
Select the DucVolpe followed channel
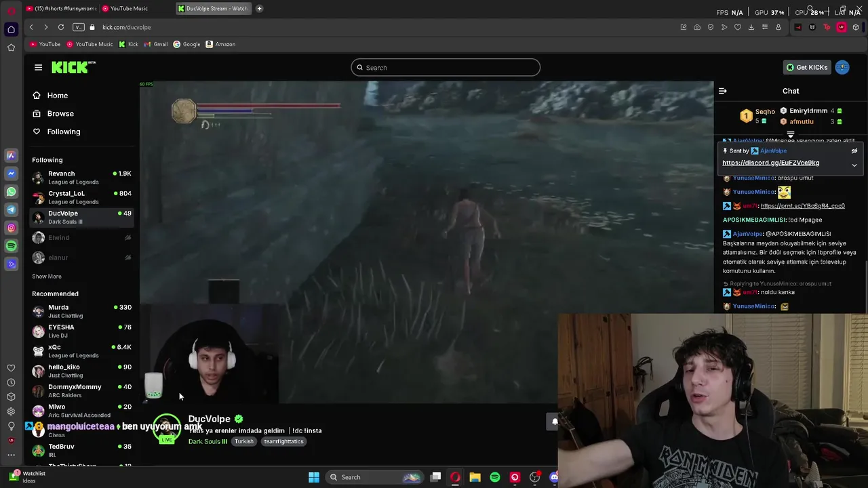pyautogui.click(x=81, y=217)
